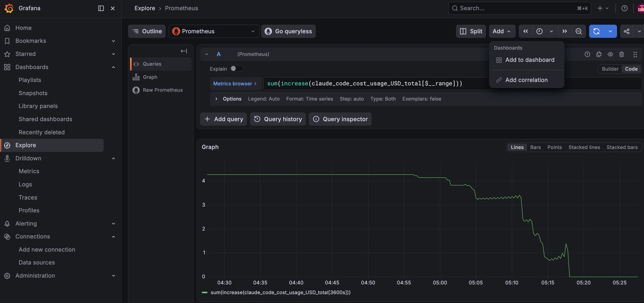Image resolution: width=644 pixels, height=303 pixels.
Task: Open the plus New menu
Action: [603, 8]
